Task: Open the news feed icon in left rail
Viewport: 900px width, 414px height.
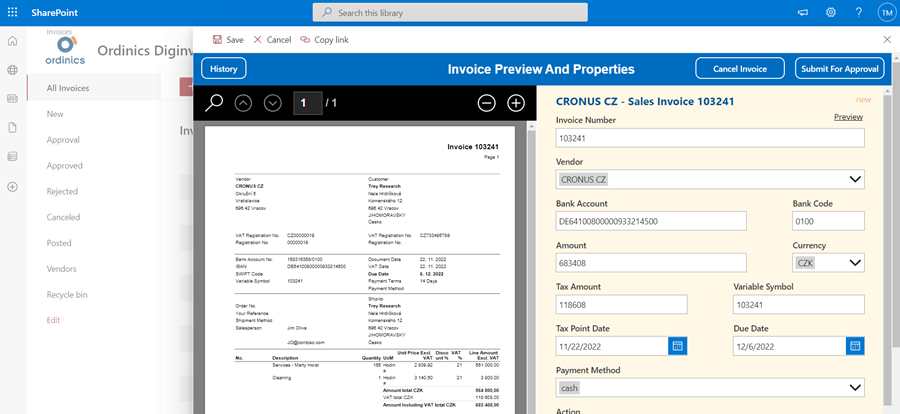Action: click(13, 99)
